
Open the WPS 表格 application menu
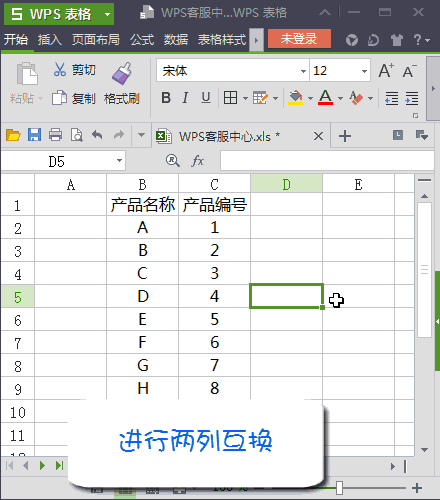(x=59, y=14)
